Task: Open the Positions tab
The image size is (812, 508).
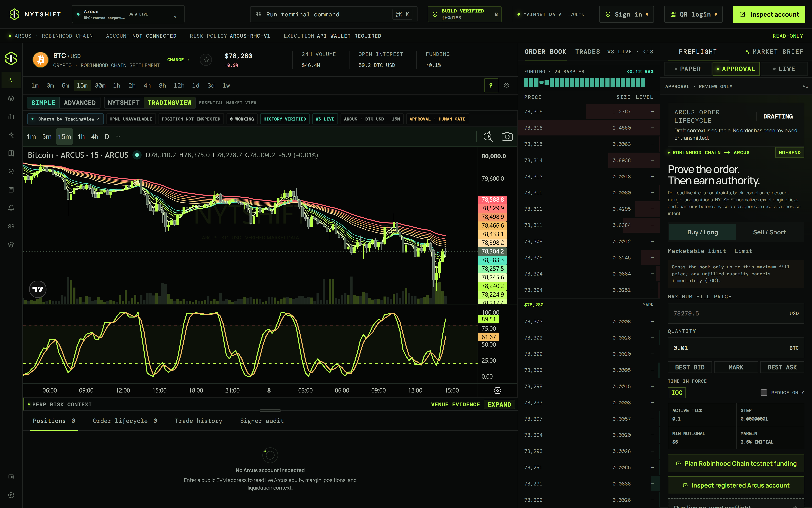Action: point(54,421)
